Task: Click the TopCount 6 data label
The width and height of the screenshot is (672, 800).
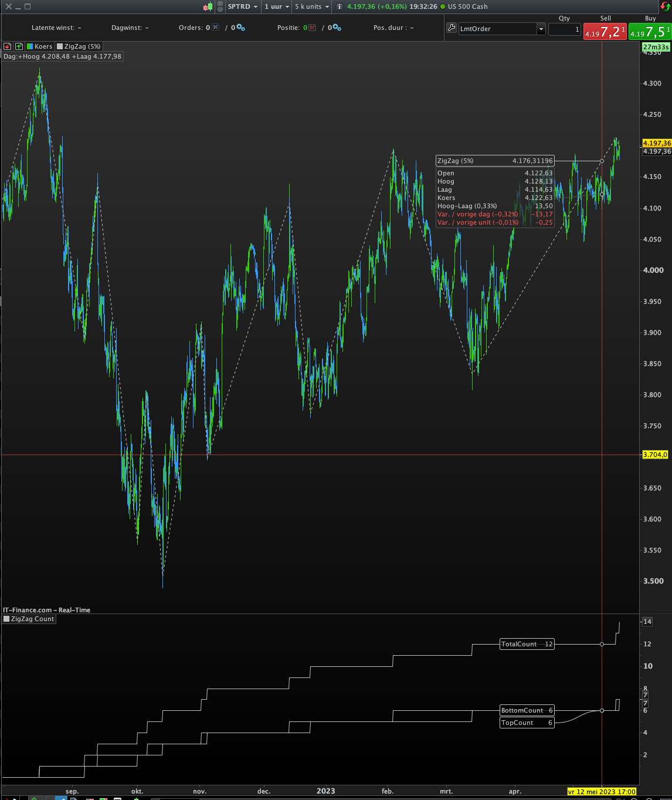Action: [527, 723]
